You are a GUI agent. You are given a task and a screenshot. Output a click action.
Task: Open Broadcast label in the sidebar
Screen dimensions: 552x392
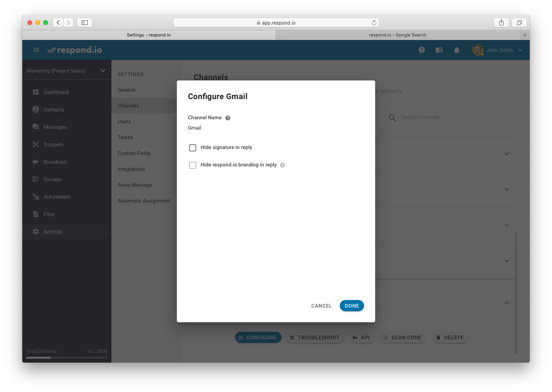coord(55,162)
